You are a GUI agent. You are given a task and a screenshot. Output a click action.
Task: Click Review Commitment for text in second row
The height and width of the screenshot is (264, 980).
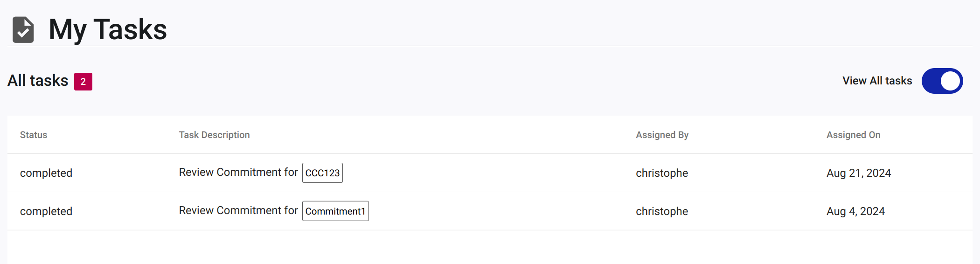click(x=238, y=210)
